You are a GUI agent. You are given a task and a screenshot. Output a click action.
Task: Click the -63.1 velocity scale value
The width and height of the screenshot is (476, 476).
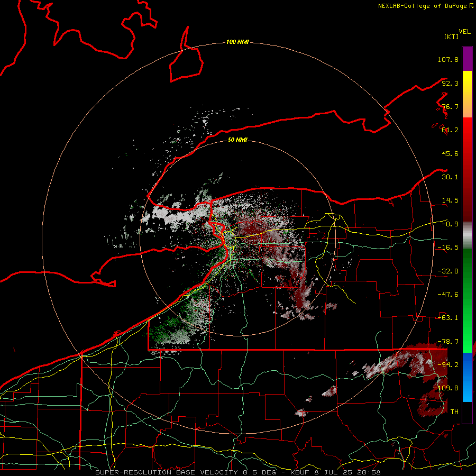pos(448,318)
